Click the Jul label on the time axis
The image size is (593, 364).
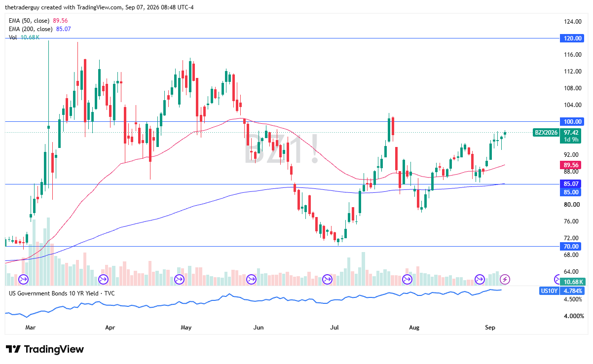click(335, 327)
